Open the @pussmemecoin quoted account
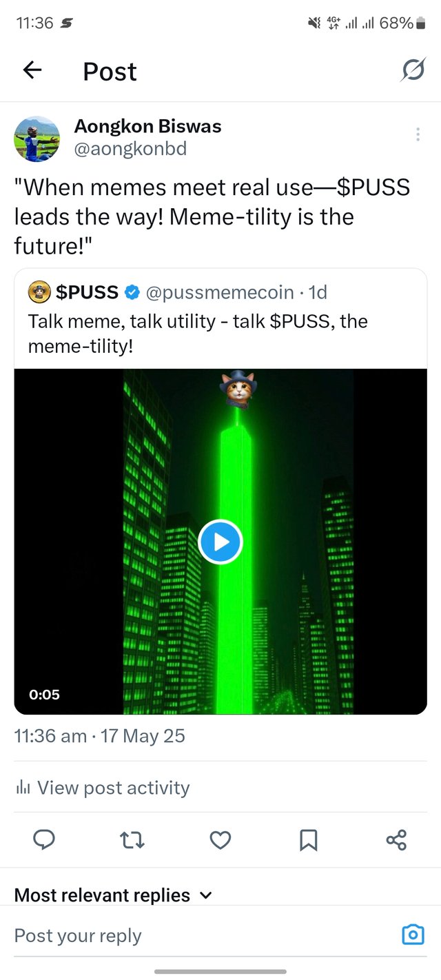Image resolution: width=441 pixels, height=980 pixels. click(220, 292)
